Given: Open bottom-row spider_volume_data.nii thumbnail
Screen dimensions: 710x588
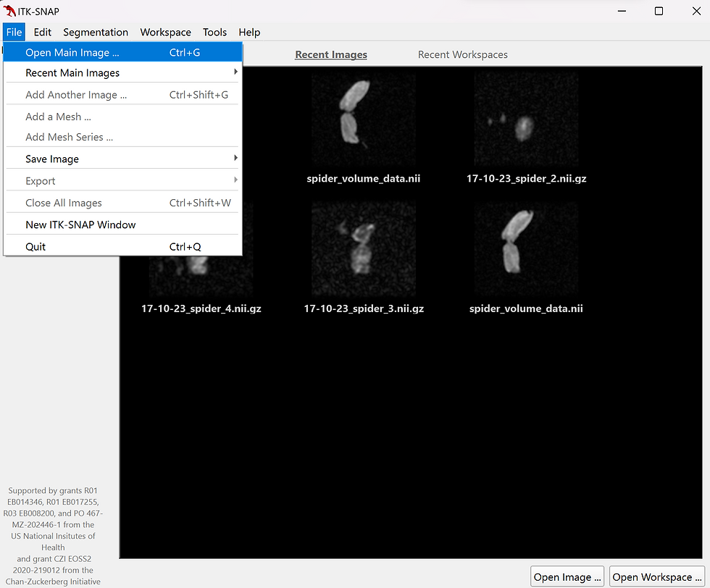Looking at the screenshot, I should coord(526,249).
